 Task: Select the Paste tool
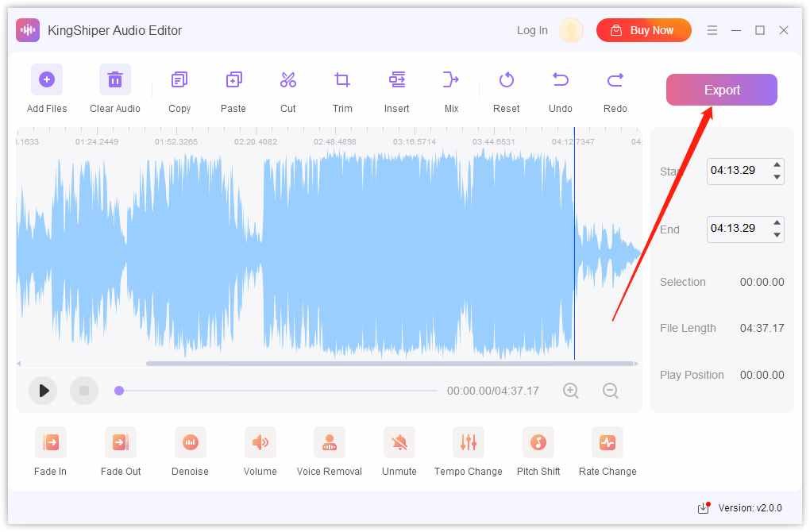233,80
